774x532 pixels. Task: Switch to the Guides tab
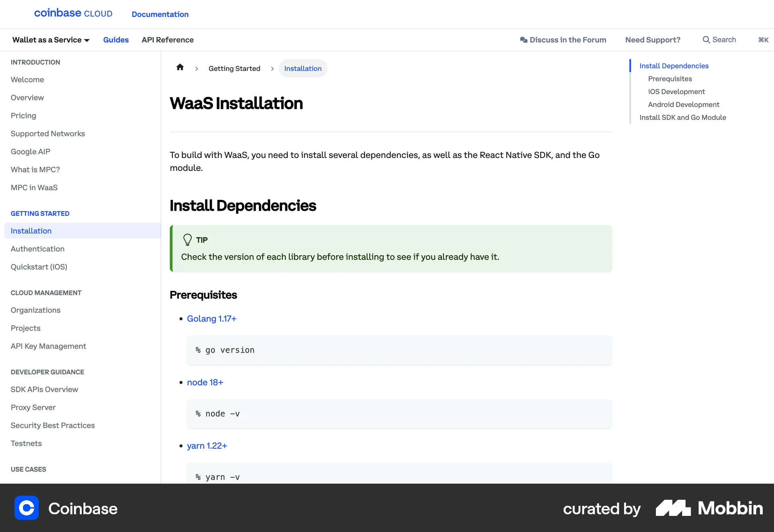click(116, 39)
